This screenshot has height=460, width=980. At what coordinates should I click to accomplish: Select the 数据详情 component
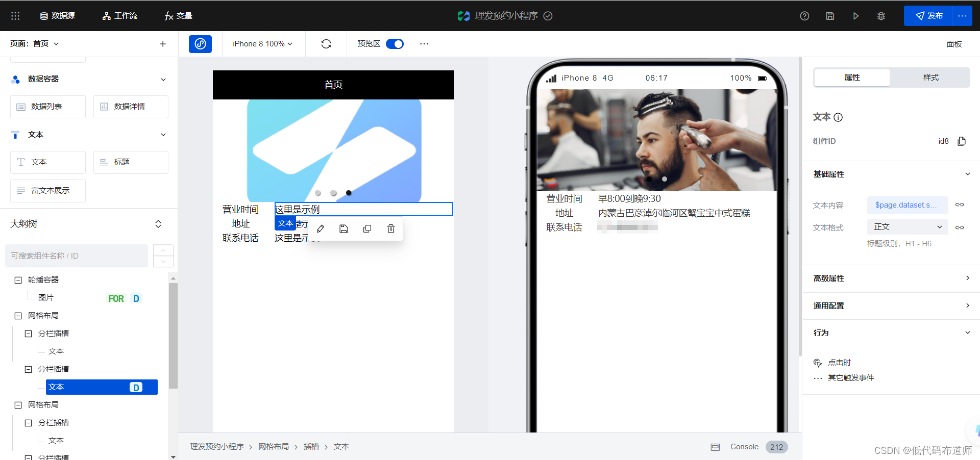tap(131, 107)
